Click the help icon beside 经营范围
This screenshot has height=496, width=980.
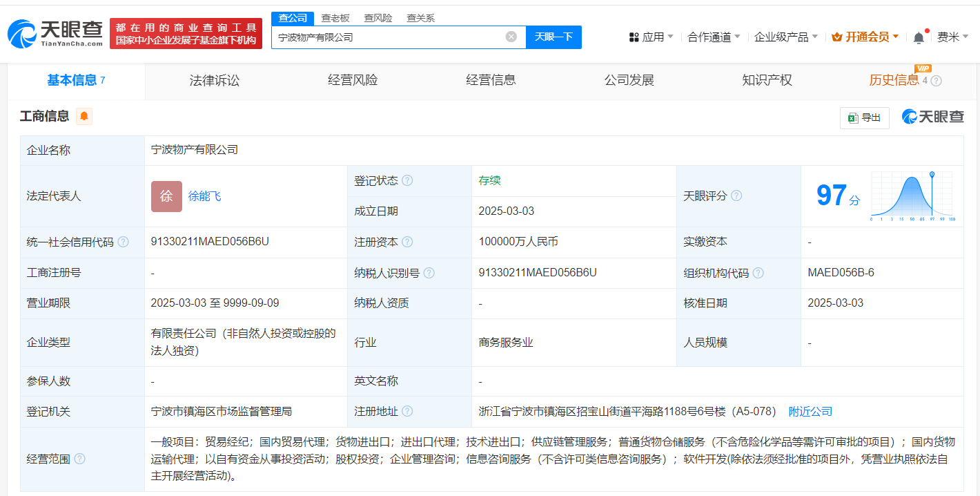(x=80, y=459)
